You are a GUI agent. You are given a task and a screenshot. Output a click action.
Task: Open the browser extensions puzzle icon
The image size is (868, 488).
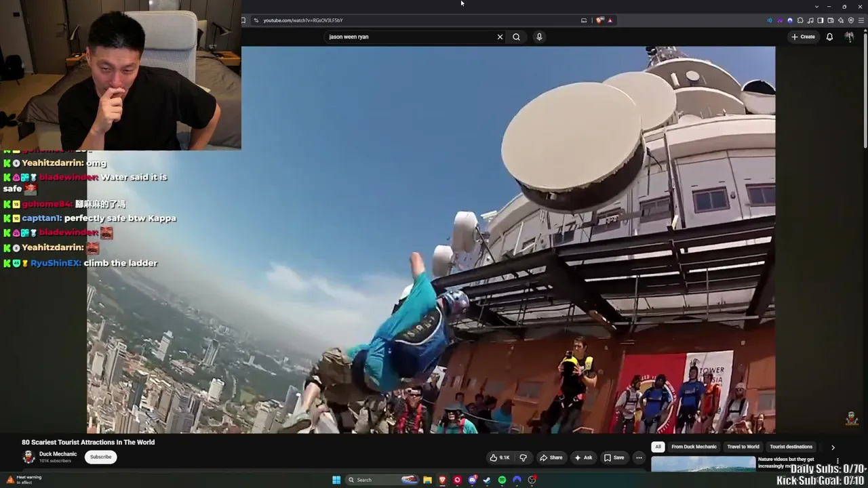point(800,20)
